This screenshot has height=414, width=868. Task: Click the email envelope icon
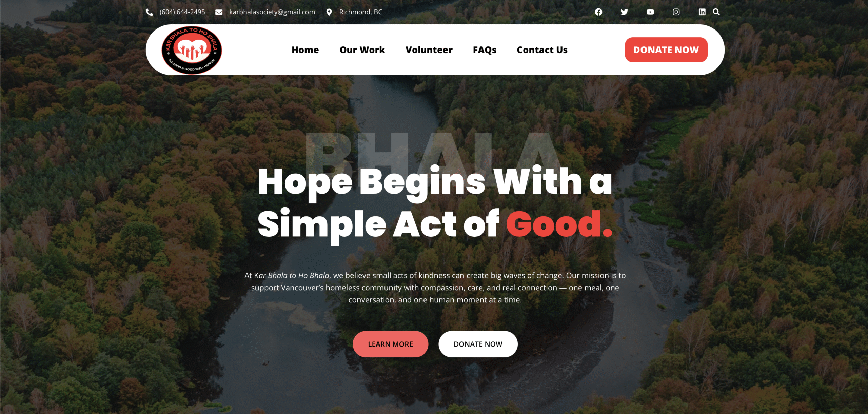(x=219, y=12)
